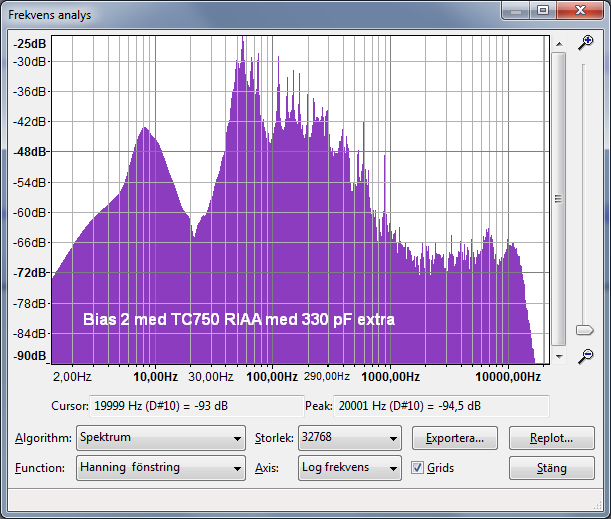Click the -36dB level label
The width and height of the screenshot is (611, 519).
tap(30, 92)
